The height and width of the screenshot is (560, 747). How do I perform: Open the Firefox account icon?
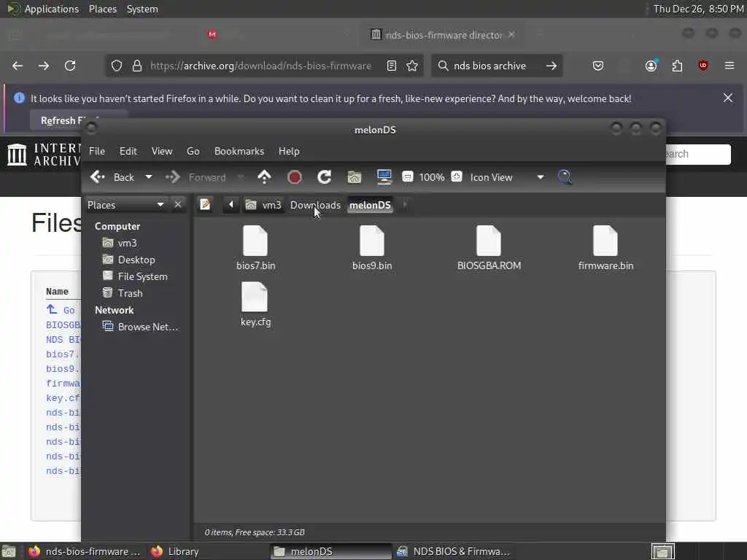point(651,66)
